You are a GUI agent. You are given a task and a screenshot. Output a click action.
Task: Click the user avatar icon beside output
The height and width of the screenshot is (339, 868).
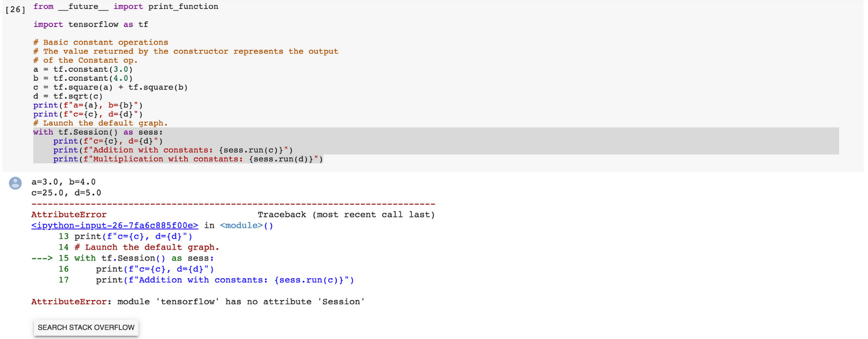pos(15,183)
